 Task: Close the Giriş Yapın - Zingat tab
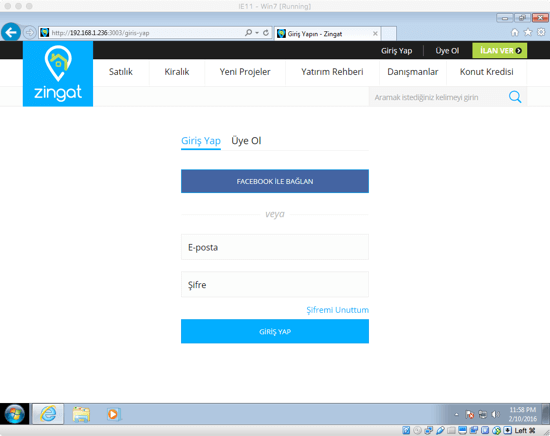[x=375, y=33]
